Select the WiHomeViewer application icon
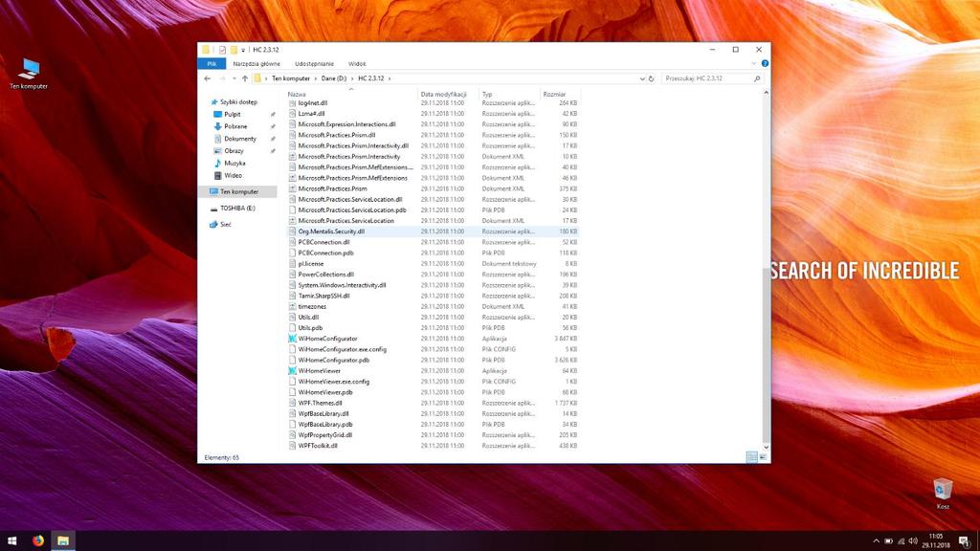 pyautogui.click(x=292, y=370)
